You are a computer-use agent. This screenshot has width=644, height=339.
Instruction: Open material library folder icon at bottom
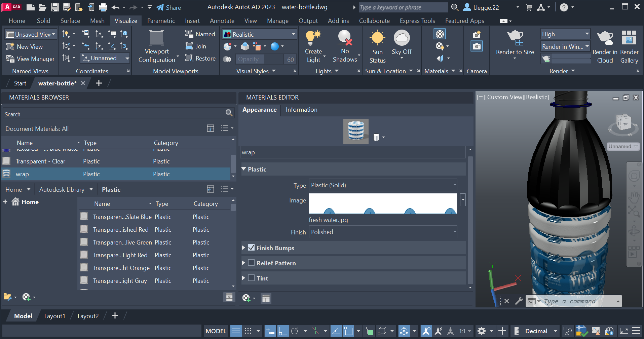(7, 297)
